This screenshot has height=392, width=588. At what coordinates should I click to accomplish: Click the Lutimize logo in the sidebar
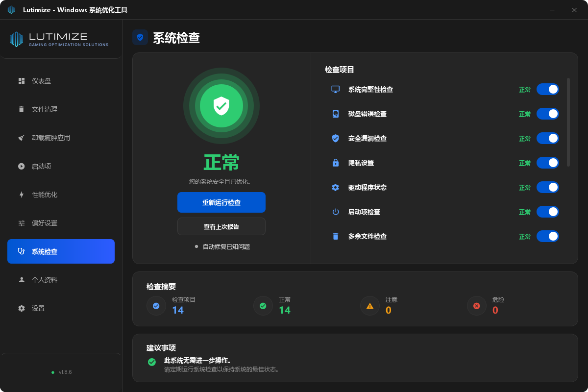click(x=59, y=39)
